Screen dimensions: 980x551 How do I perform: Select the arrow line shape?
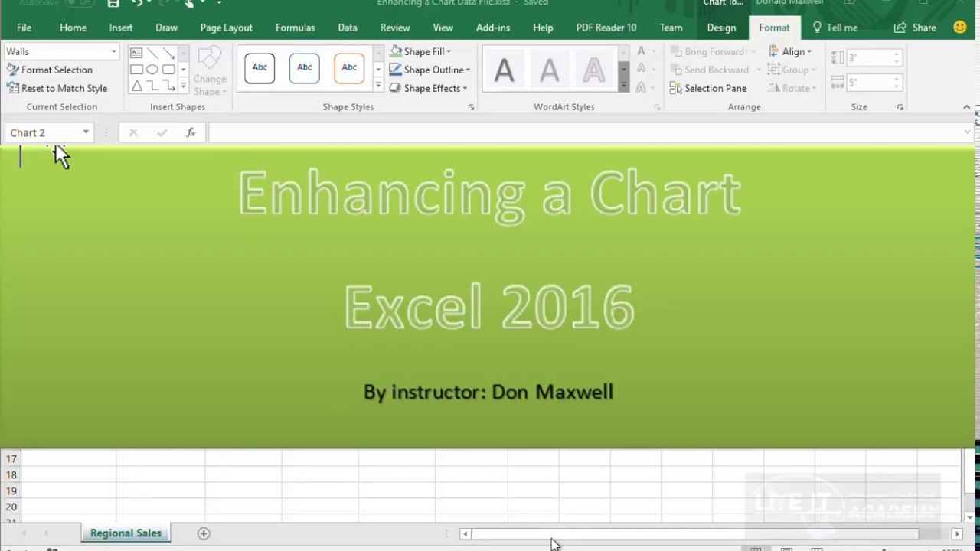tap(168, 53)
